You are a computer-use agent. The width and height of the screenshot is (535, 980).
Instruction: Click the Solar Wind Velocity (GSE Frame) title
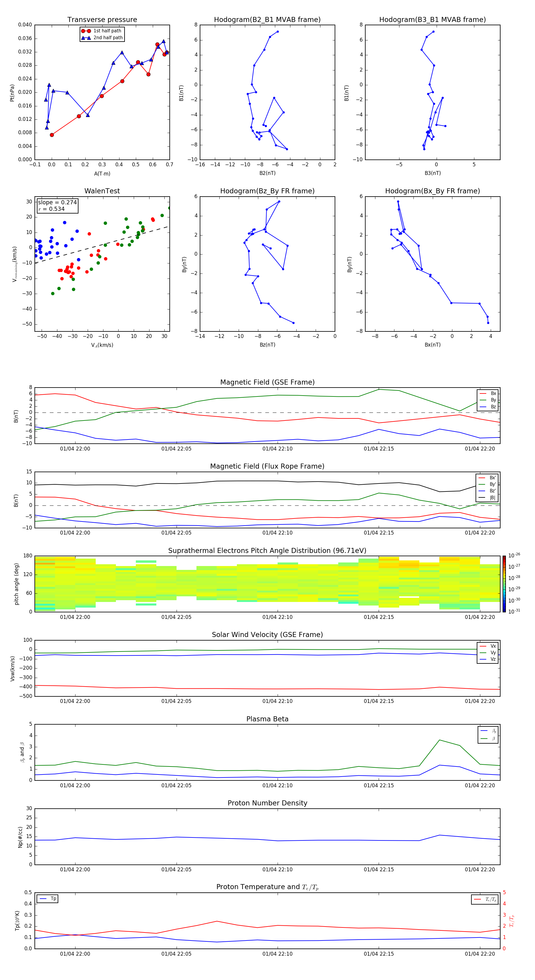(267, 635)
